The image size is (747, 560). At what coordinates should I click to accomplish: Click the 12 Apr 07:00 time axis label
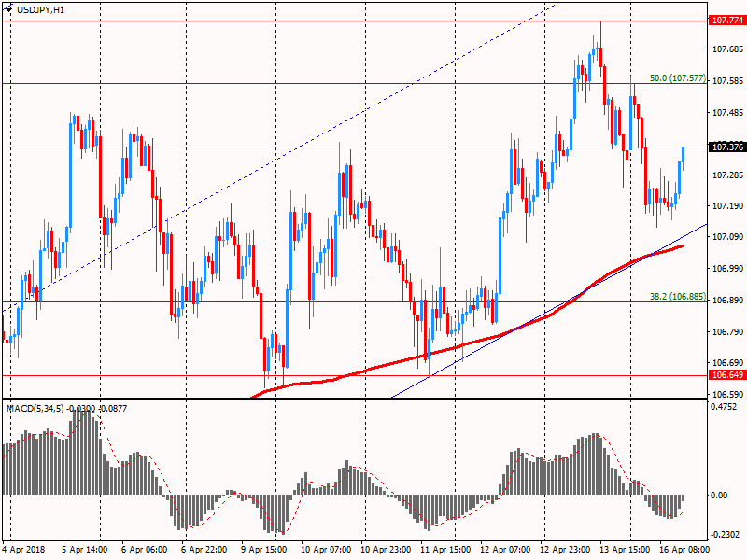click(x=505, y=550)
